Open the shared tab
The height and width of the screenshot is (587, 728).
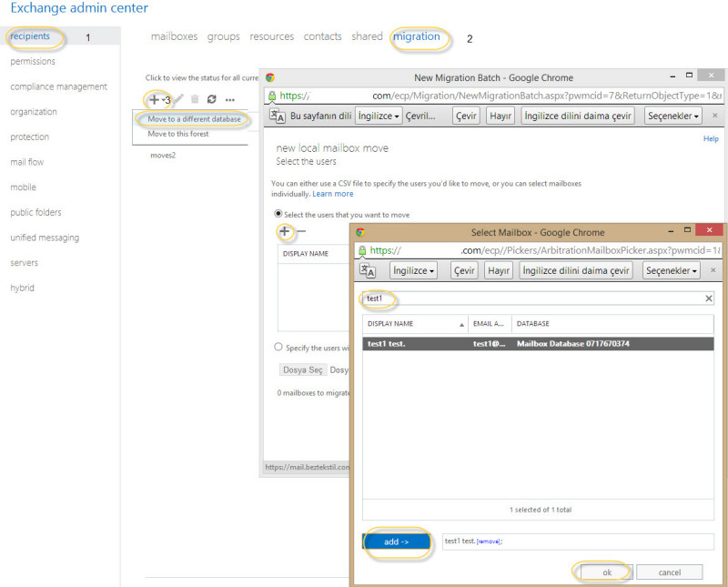click(367, 36)
